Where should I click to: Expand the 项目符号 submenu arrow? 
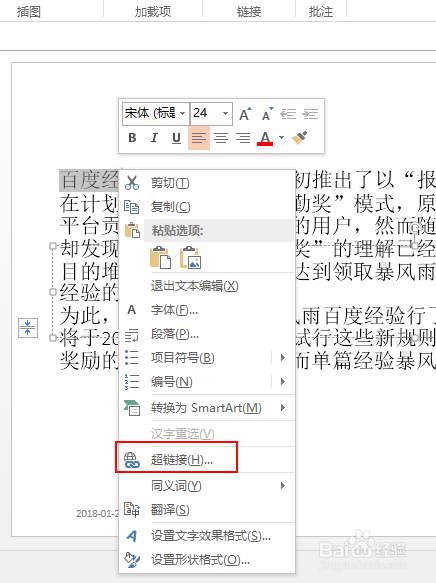click(x=283, y=358)
